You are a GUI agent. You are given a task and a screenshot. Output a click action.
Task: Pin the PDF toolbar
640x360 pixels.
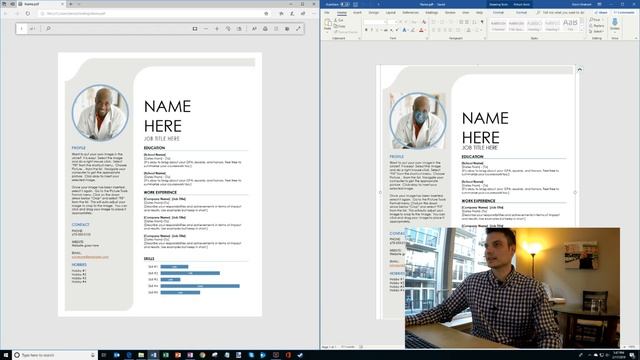(298, 29)
